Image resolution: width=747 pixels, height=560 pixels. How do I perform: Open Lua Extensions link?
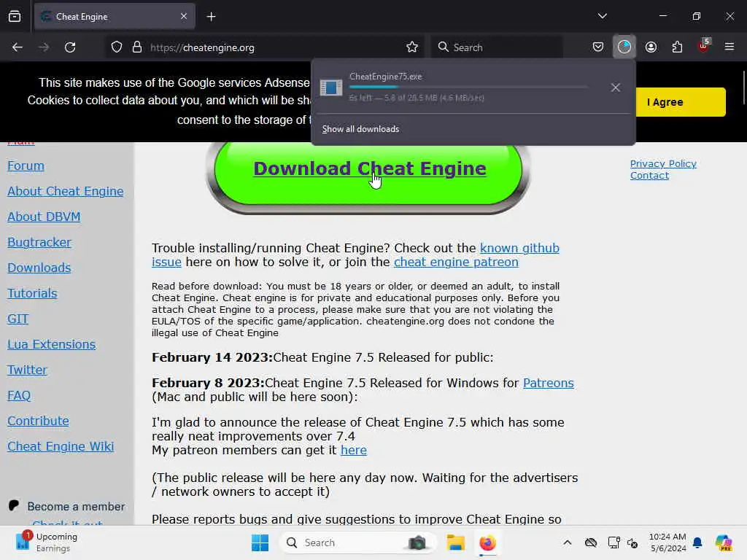click(52, 344)
